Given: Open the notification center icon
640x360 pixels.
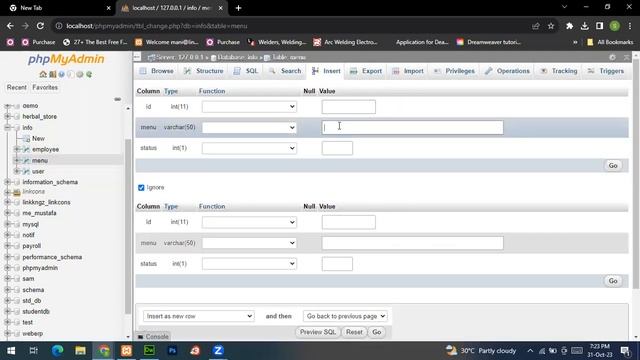Looking at the screenshot, I should (625, 351).
